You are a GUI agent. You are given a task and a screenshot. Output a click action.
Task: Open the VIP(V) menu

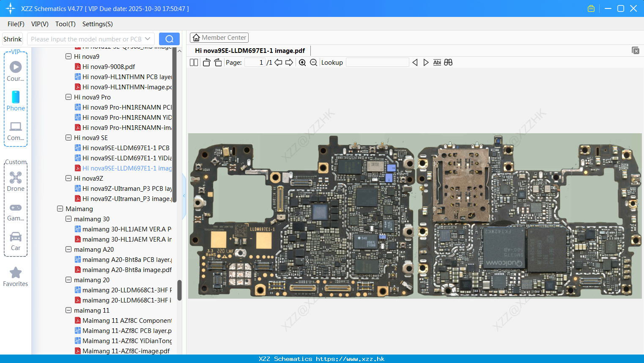(40, 24)
